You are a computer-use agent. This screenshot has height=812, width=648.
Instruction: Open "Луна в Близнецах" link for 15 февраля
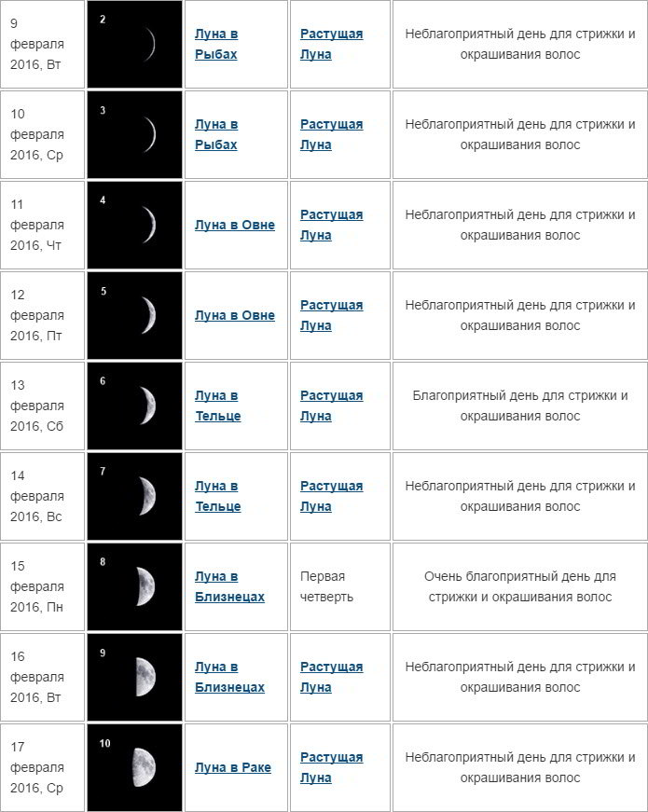229,586
